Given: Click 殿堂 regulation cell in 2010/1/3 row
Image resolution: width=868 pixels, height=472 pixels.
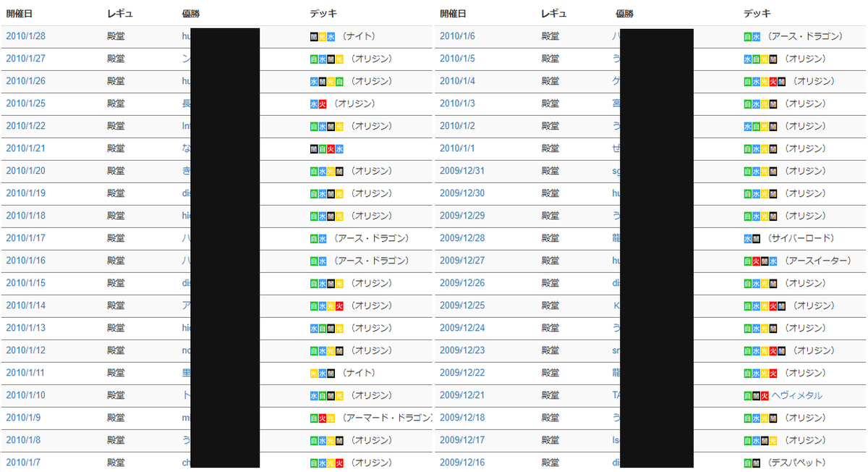Looking at the screenshot, I should pos(550,104).
